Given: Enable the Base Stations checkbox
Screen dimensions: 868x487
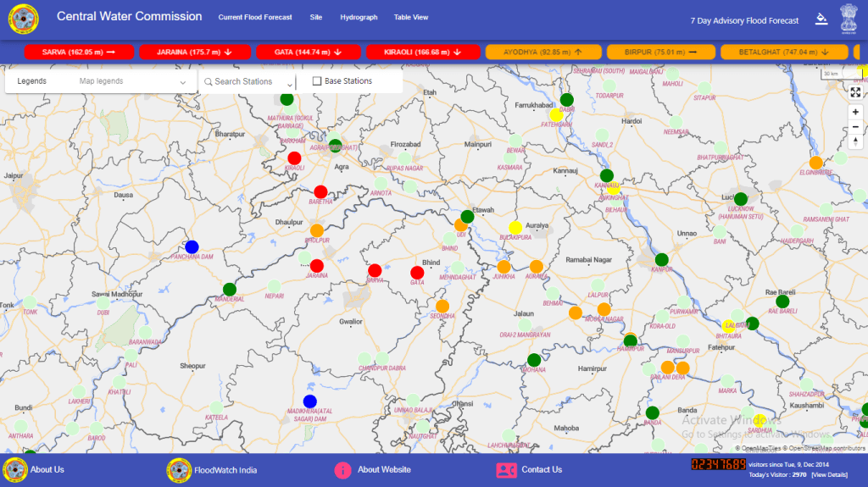Looking at the screenshot, I should tap(317, 81).
